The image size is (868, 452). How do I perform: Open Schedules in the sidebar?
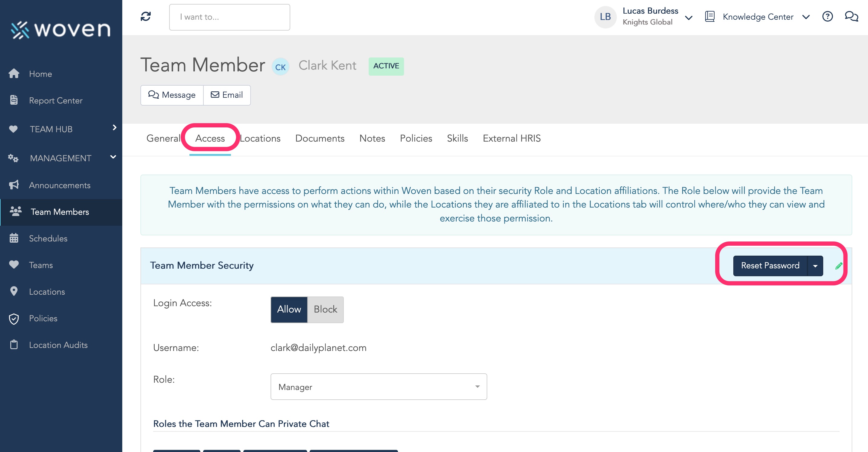click(61, 238)
